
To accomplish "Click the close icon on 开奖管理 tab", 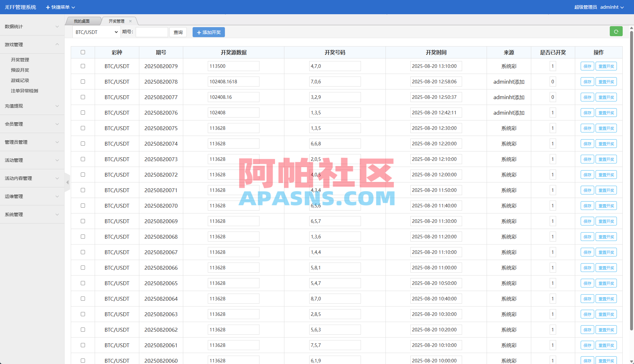I will coord(130,21).
